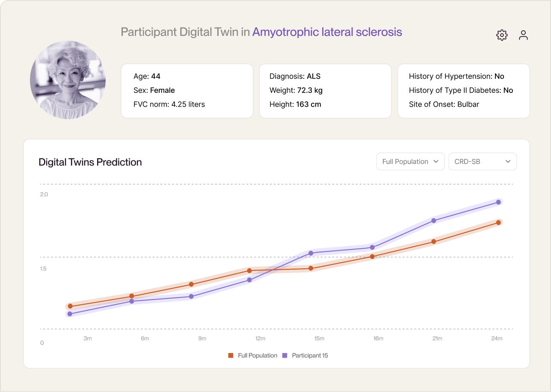The image size is (551, 392).
Task: Click the purple Participant 15 legend swatch
Action: point(285,356)
